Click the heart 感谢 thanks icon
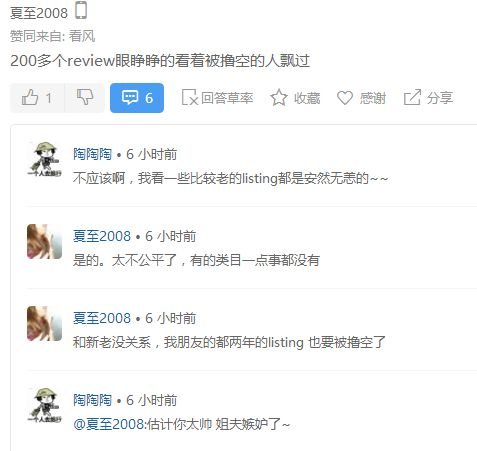The height and width of the screenshot is (451, 477). tap(345, 98)
